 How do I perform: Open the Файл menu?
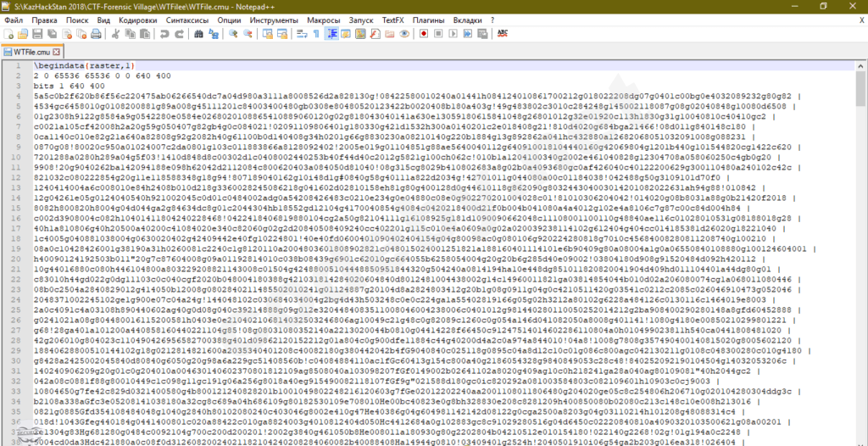14,20
